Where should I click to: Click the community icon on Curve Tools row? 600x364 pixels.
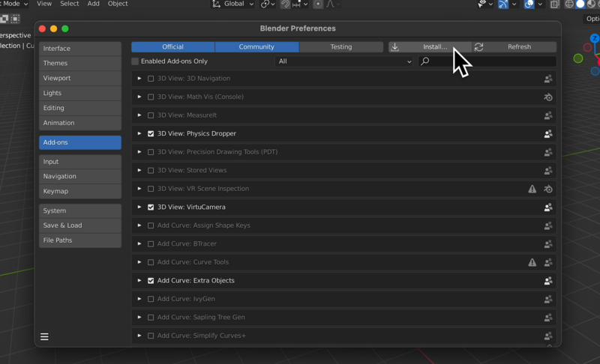(548, 262)
